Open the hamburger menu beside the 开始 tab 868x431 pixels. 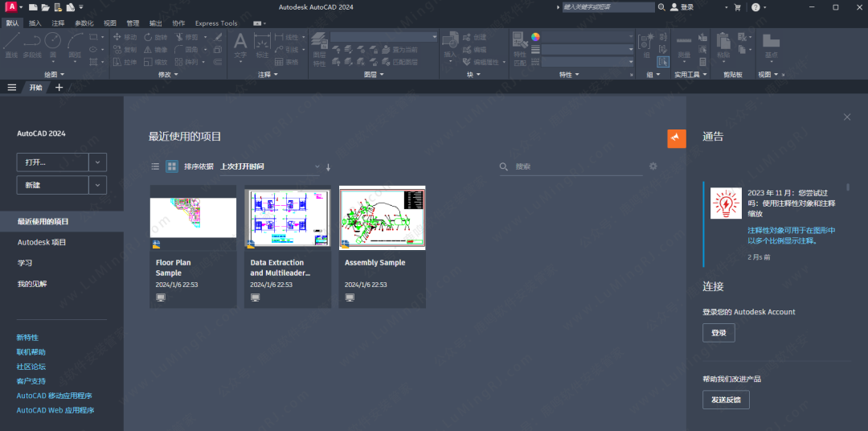pos(12,88)
